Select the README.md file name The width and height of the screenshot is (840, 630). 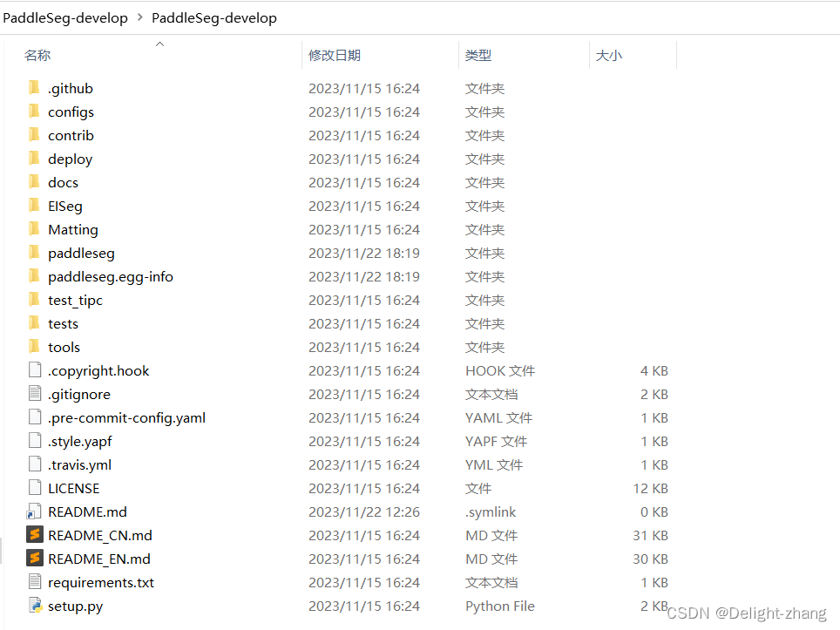[x=87, y=512]
